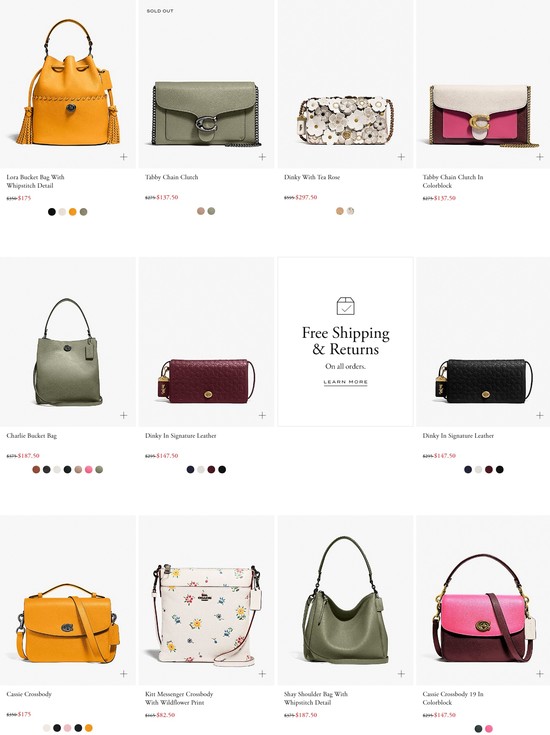Pick pink swatch for Cassie Crossbody 19 Colorblock

(x=489, y=728)
